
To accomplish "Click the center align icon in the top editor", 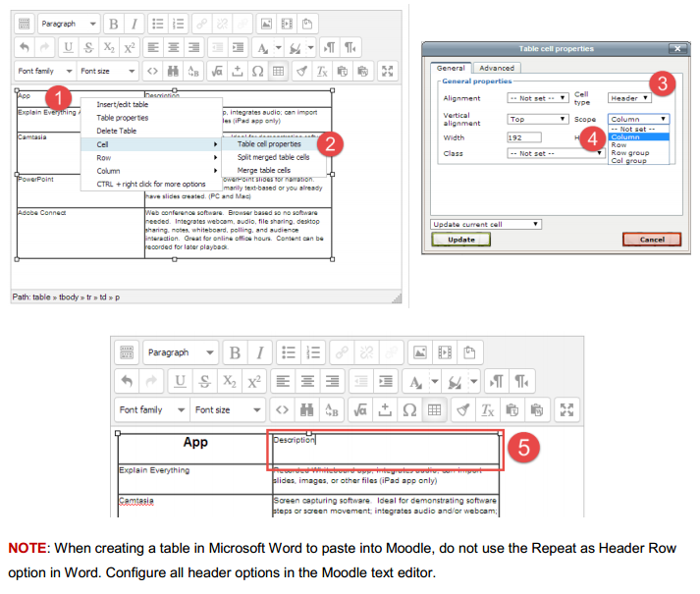I will click(x=174, y=47).
